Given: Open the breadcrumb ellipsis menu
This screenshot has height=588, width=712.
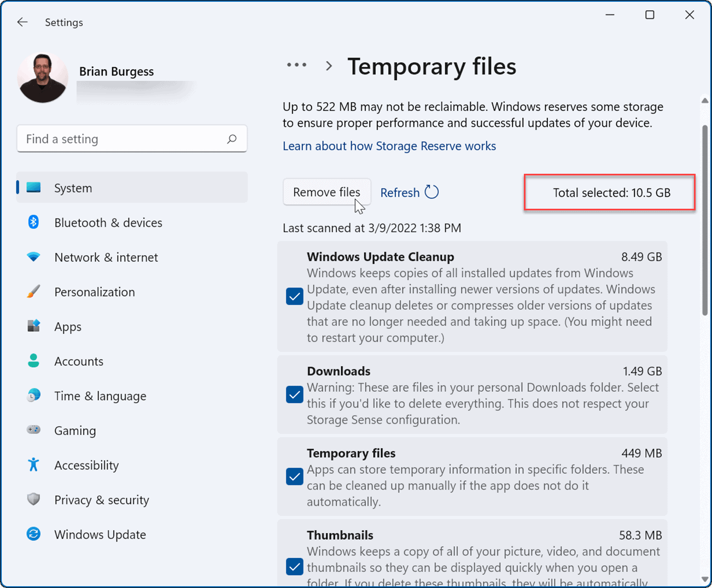Looking at the screenshot, I should tap(296, 64).
